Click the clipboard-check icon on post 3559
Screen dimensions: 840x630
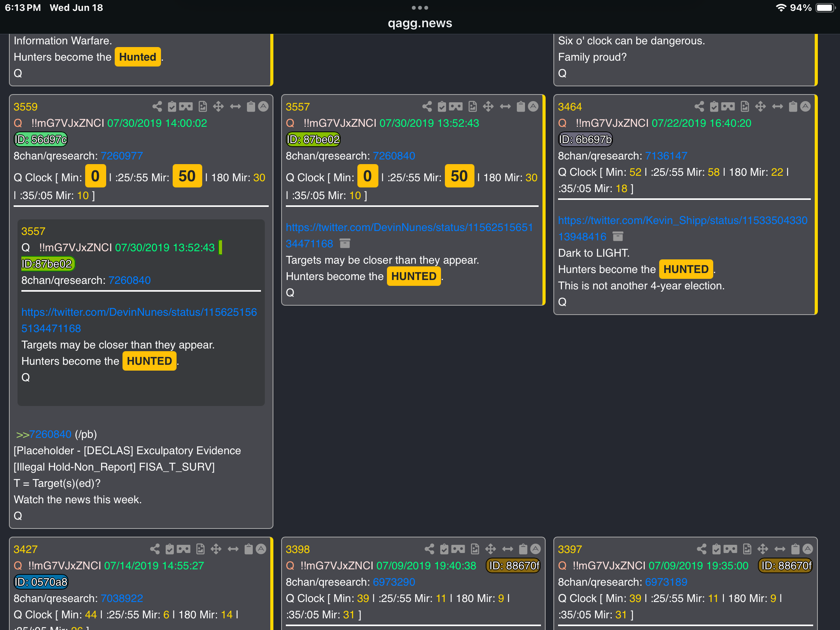pos(172,107)
